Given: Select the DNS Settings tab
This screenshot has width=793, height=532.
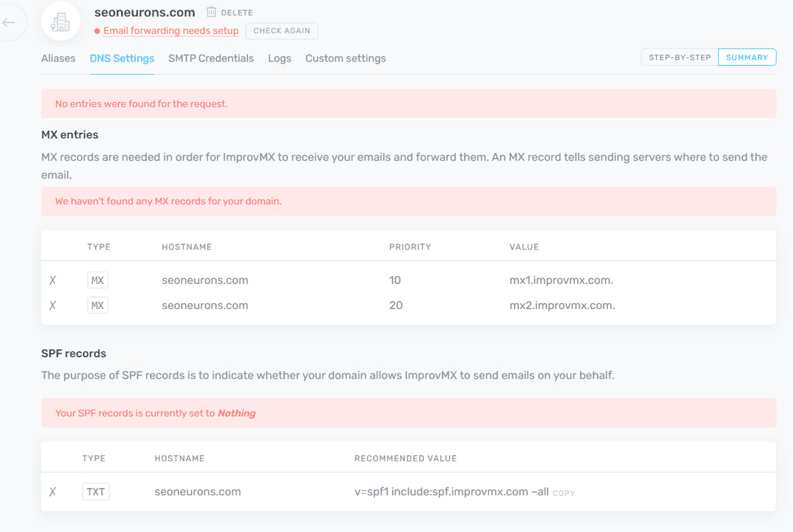Looking at the screenshot, I should (x=122, y=58).
